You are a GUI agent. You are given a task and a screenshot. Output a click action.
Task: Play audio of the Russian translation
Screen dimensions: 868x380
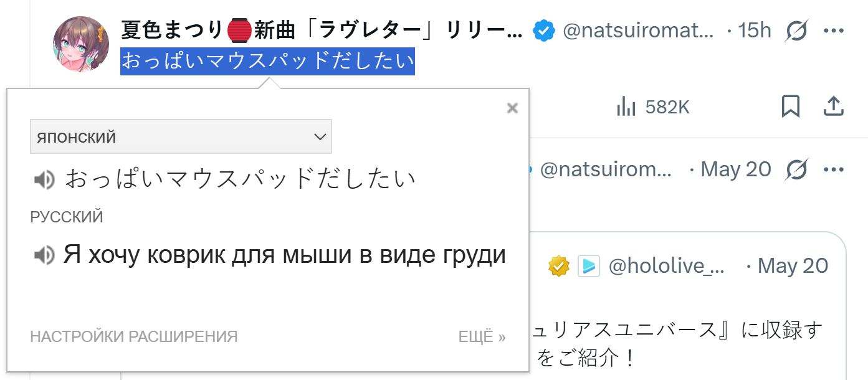coord(44,255)
